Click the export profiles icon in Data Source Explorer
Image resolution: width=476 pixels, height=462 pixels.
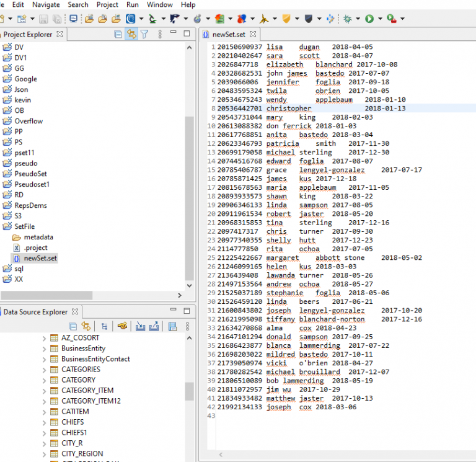154,327
